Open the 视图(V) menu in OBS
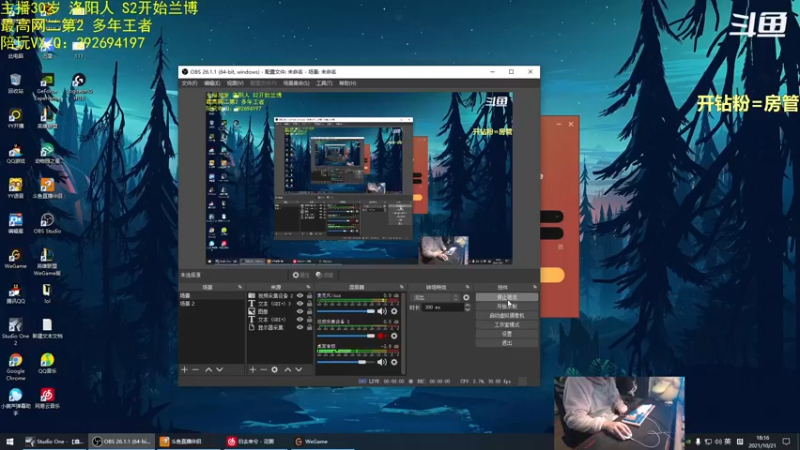The height and width of the screenshot is (450, 800). [x=235, y=83]
